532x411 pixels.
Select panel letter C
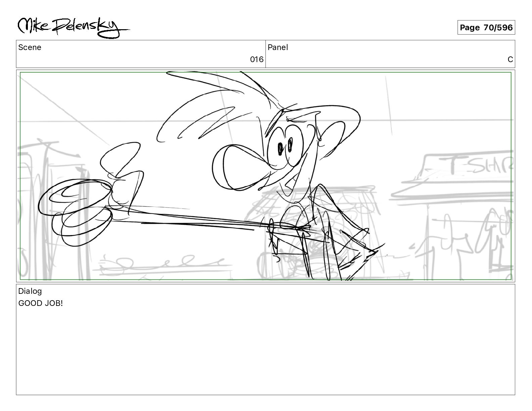510,59
